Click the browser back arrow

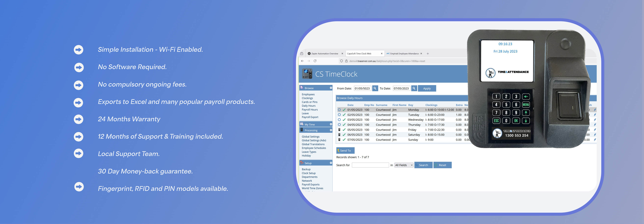point(303,61)
